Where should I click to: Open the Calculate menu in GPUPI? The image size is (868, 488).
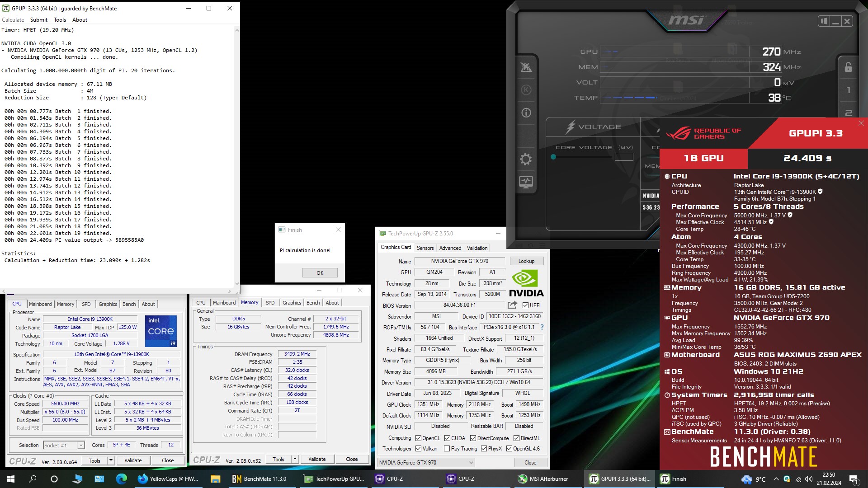(13, 20)
